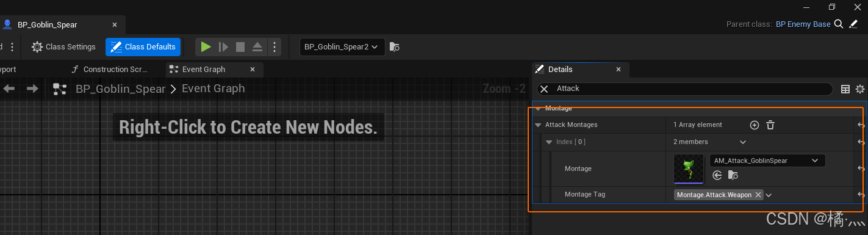Screen dimensions: 868x235
Task: Click the find debug object in level icon
Action: pyautogui.click(x=395, y=47)
